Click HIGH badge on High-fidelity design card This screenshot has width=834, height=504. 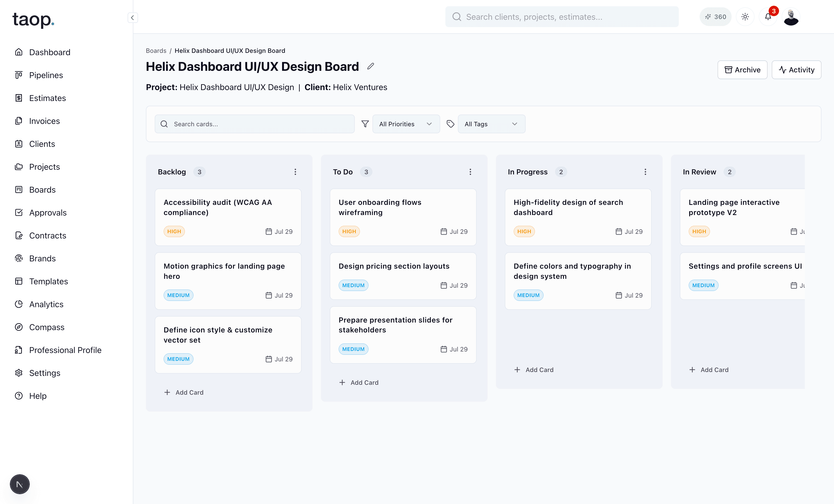click(524, 231)
